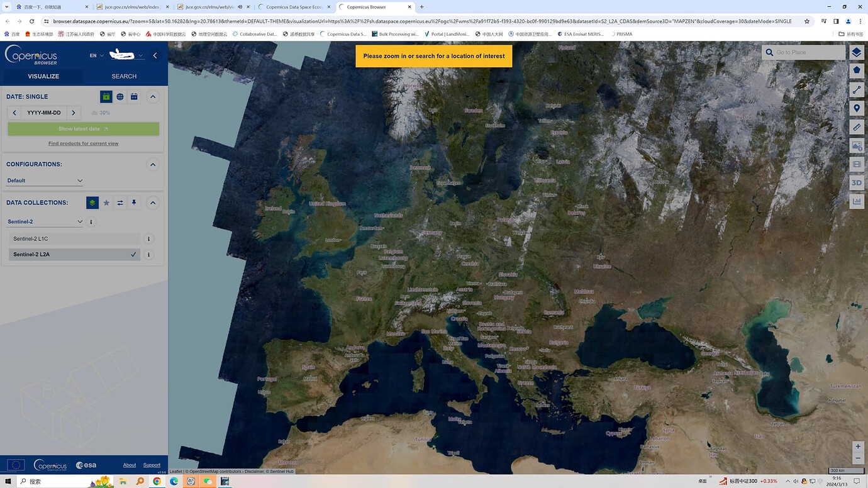Open the marker location tool
This screenshot has height=488, width=868.
point(857,108)
